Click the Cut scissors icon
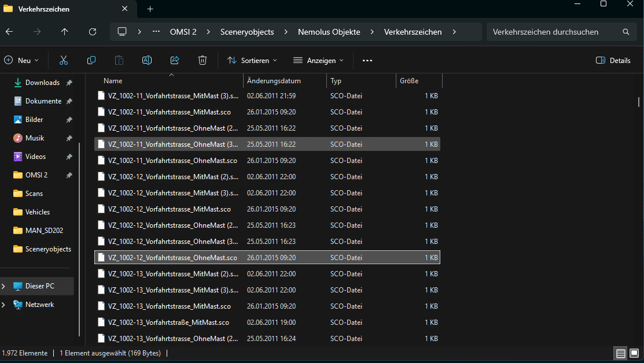 coord(63,60)
